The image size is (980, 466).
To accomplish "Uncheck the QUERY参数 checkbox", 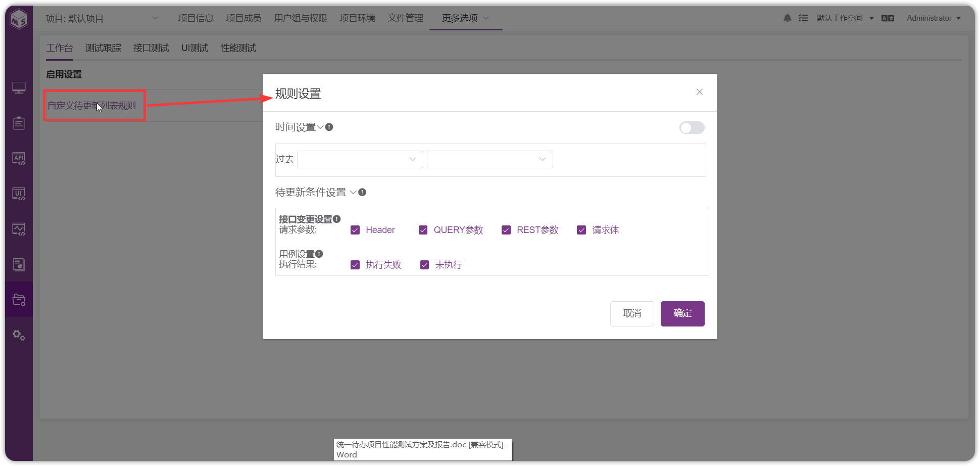I will tap(423, 230).
